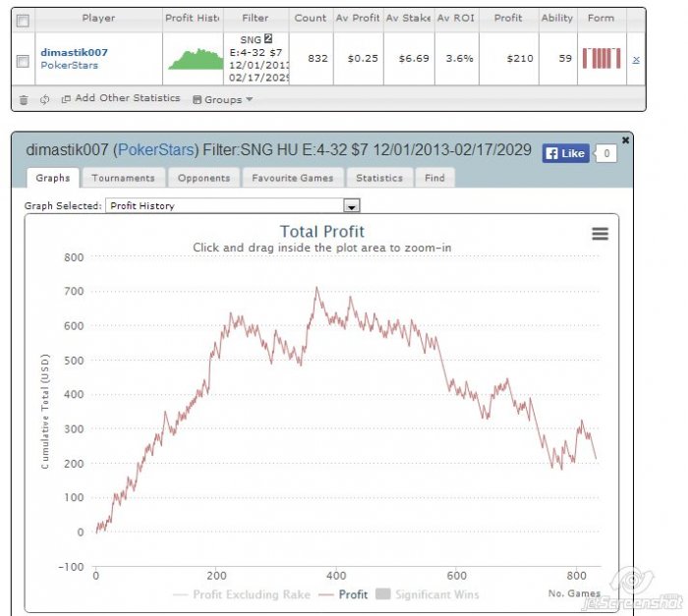This screenshot has width=688, height=616.
Task: Click the trash delete icon below the table
Action: click(x=24, y=100)
